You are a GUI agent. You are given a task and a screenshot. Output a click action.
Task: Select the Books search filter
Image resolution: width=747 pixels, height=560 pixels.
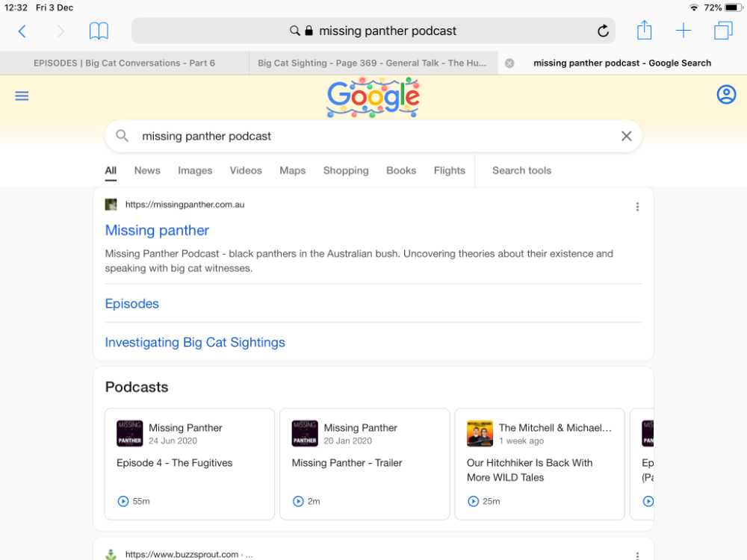pyautogui.click(x=401, y=170)
